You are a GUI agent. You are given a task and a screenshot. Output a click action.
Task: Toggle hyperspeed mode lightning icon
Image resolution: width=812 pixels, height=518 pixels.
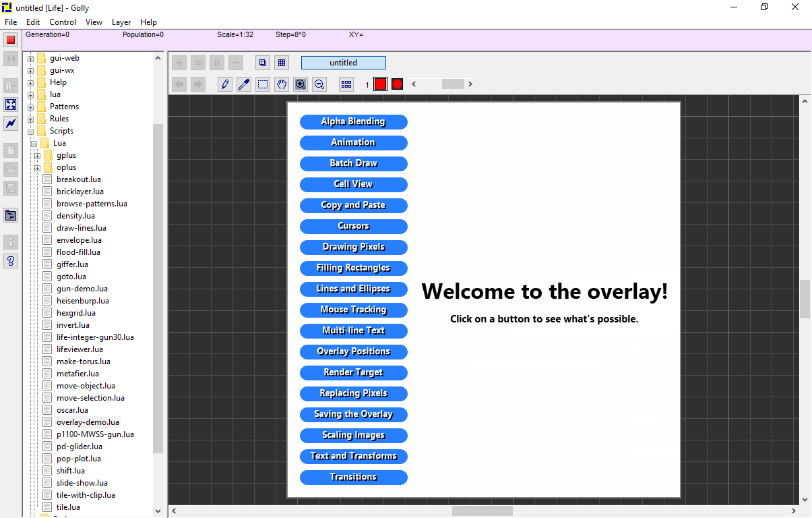pyautogui.click(x=11, y=123)
